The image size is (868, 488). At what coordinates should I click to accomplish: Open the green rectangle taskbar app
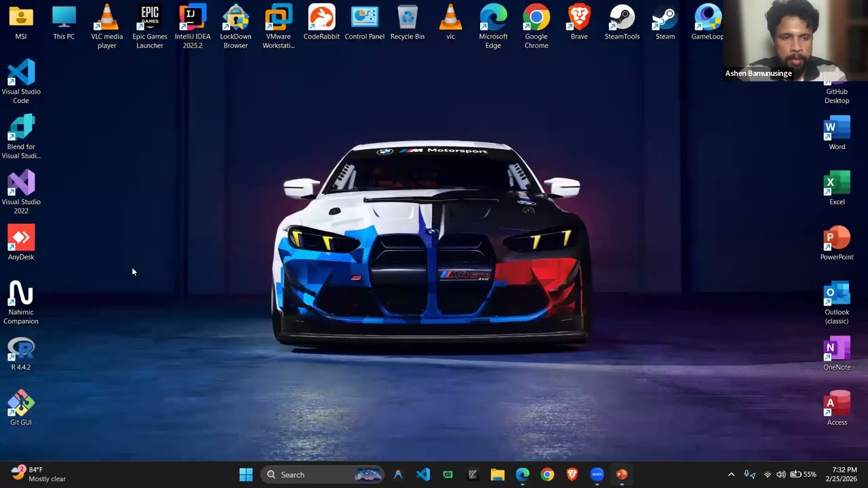[x=448, y=474]
